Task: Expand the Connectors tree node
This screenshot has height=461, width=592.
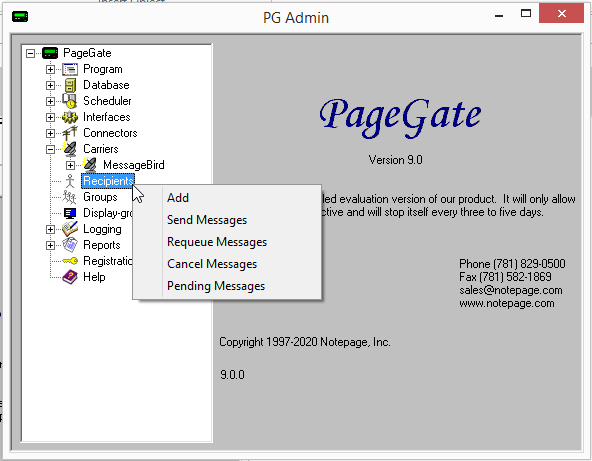Action: pos(50,133)
